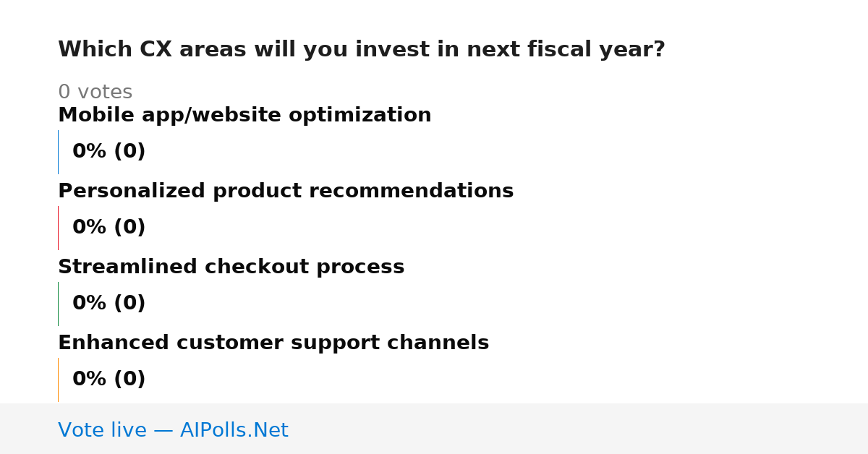Click the empty gray footer strip
Screen dimensions: 868x454
pos(579,429)
